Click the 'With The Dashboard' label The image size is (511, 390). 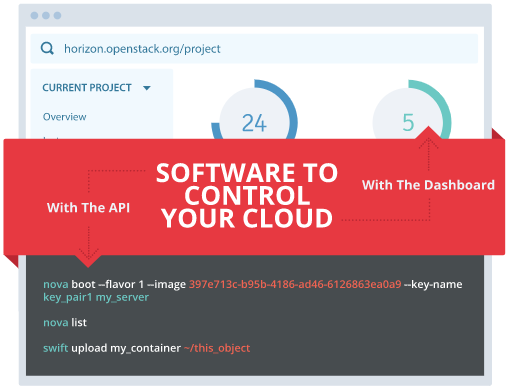click(x=428, y=185)
